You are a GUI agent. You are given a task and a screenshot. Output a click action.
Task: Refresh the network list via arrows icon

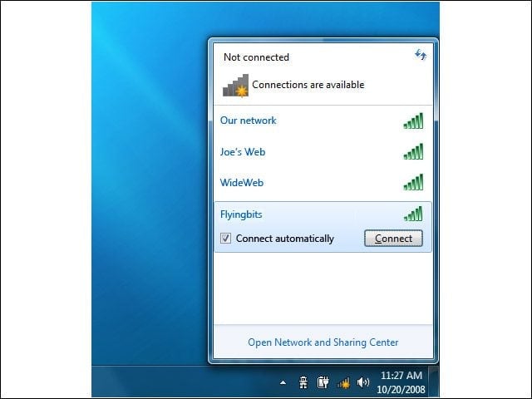click(x=421, y=55)
